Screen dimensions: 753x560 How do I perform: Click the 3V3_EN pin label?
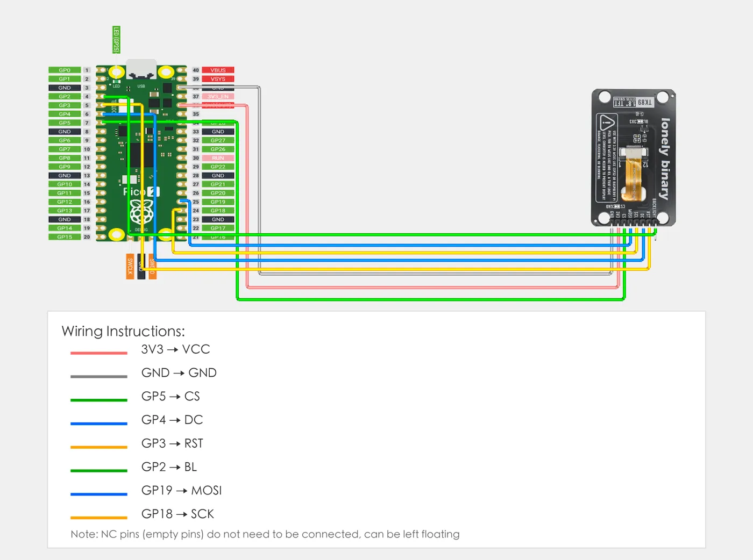click(218, 97)
